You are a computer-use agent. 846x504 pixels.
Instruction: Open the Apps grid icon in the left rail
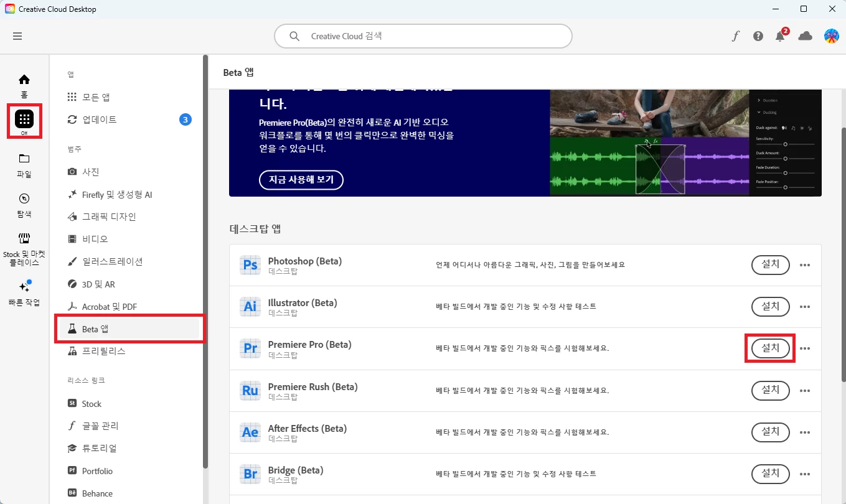point(24,119)
